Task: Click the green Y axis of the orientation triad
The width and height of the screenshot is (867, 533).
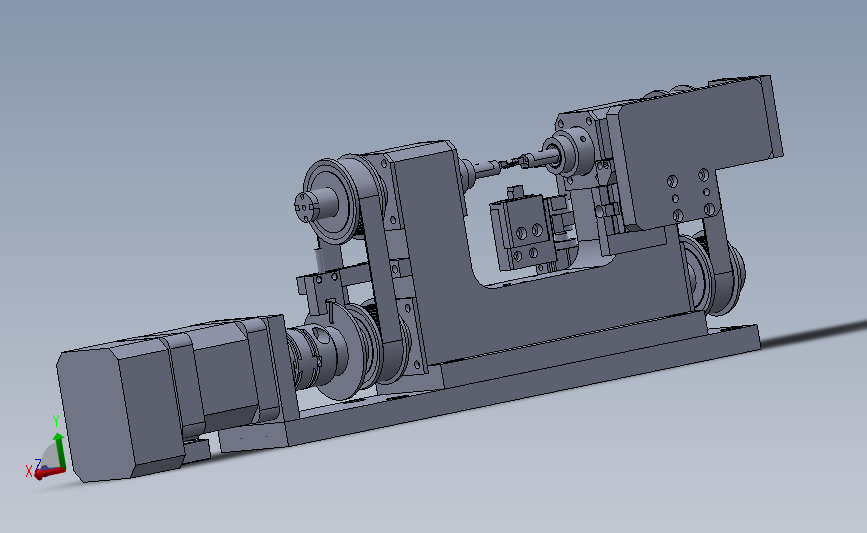Action: coord(59,451)
